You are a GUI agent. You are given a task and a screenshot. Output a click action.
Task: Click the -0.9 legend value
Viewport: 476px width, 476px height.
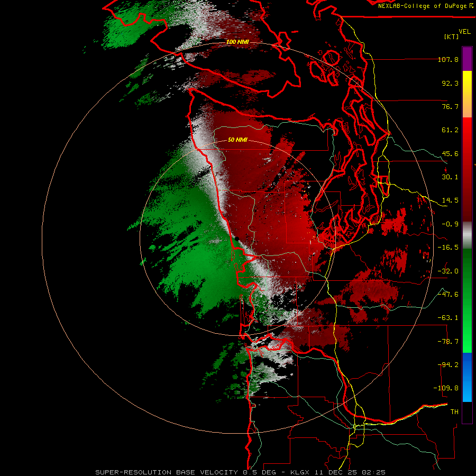(x=450, y=224)
